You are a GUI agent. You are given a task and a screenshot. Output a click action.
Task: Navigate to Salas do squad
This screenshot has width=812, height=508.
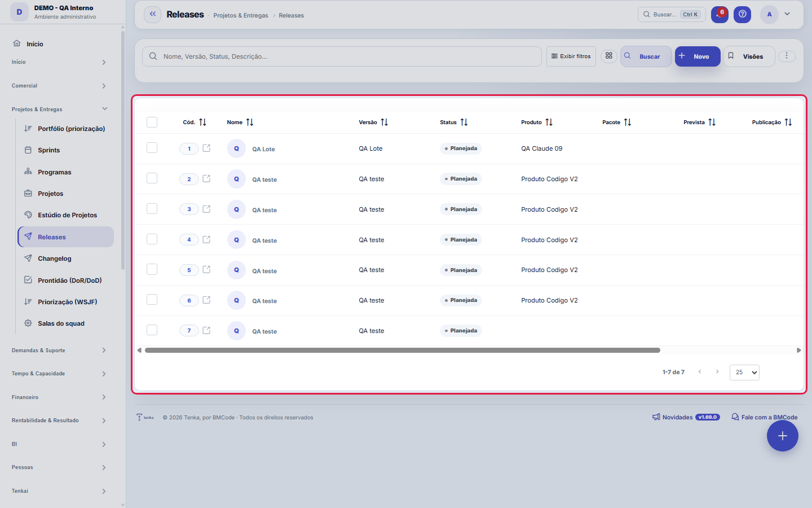tap(66, 323)
